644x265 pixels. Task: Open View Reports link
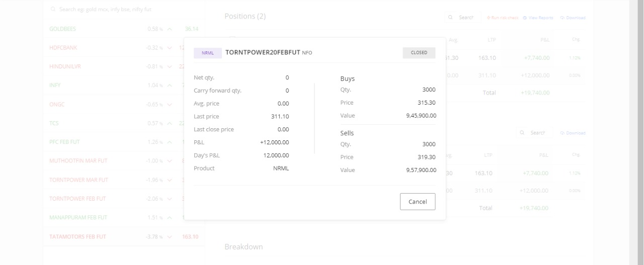[538, 18]
